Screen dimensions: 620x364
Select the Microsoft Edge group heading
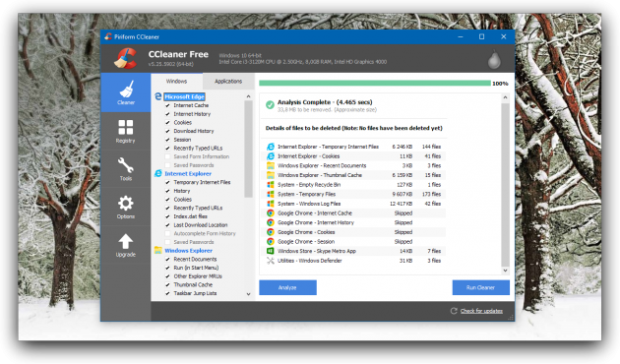(x=185, y=96)
